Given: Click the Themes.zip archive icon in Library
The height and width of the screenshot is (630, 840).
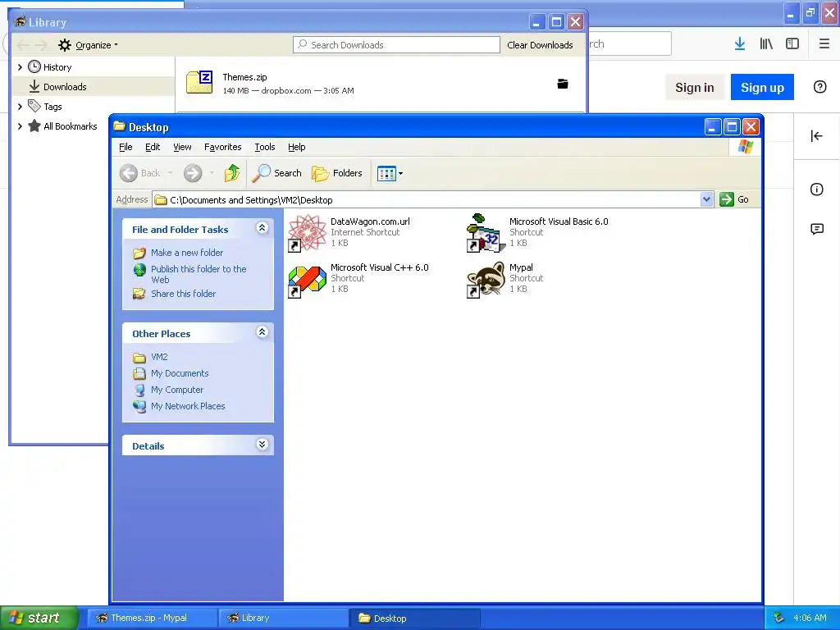Looking at the screenshot, I should (x=199, y=82).
